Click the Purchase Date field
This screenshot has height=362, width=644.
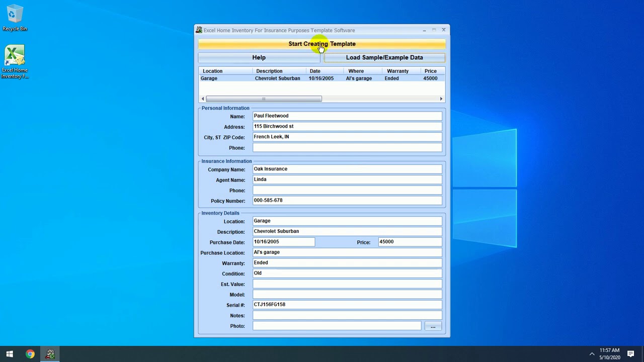click(x=284, y=242)
